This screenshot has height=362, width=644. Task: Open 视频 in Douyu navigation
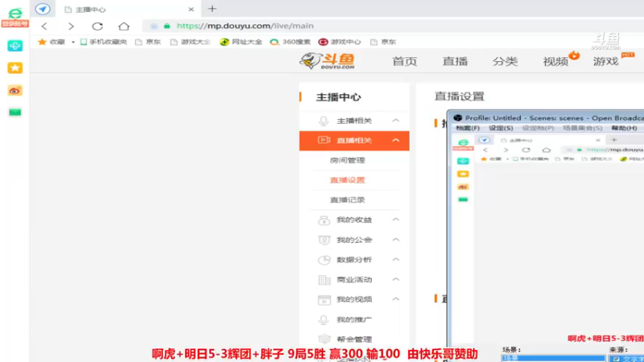[555, 62]
